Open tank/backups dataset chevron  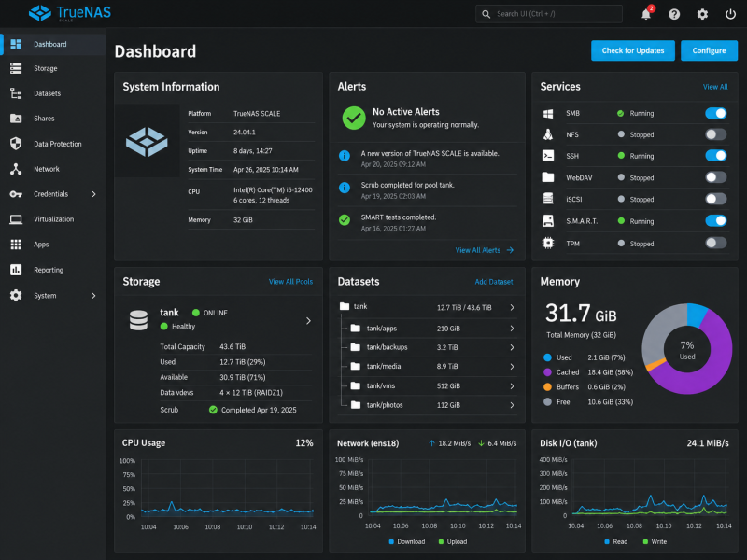512,347
